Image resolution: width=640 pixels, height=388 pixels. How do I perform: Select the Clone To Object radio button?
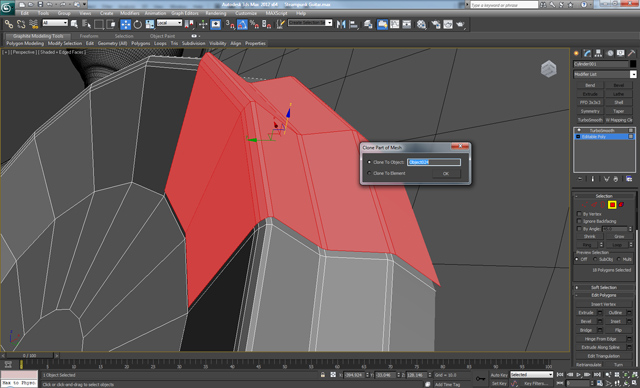(369, 162)
